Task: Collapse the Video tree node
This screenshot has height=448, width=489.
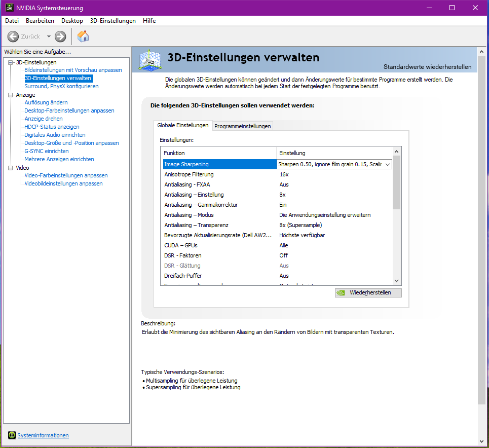Action: pyautogui.click(x=10, y=168)
